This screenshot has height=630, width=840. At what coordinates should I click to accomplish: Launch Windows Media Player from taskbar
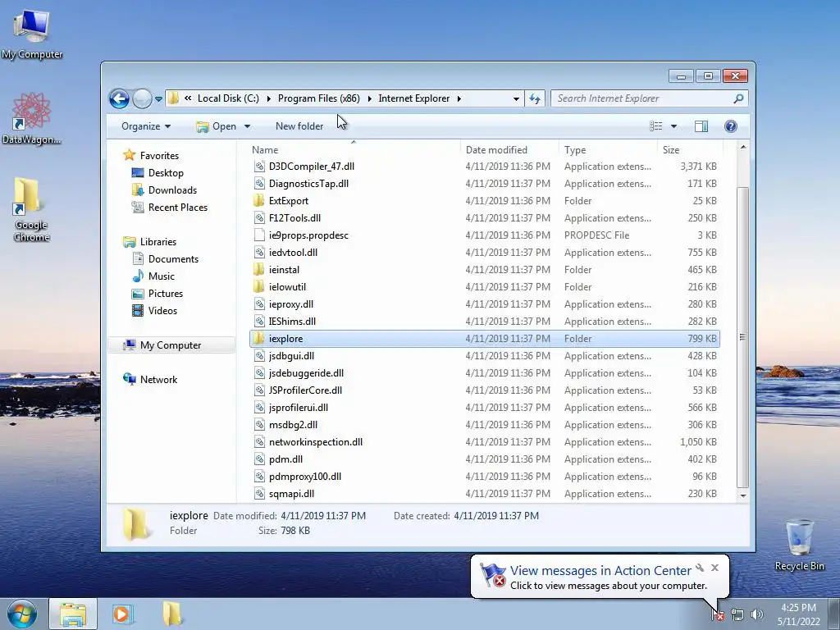(x=121, y=614)
